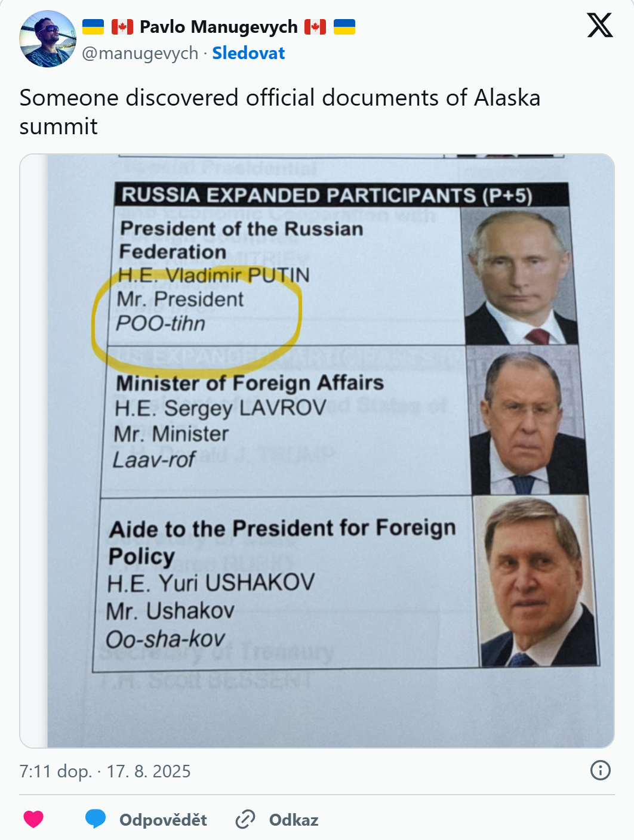Click the Sledovat follow link
Image resolution: width=634 pixels, height=840 pixels.
tap(248, 53)
